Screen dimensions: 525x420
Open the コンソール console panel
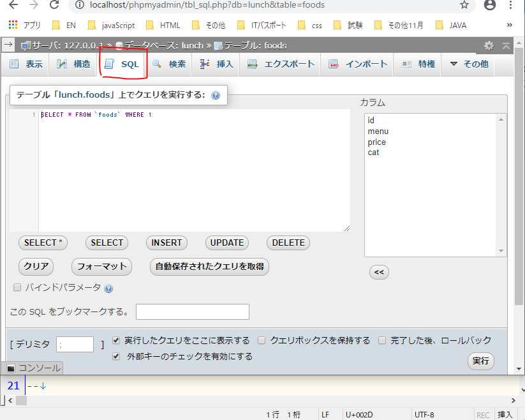[x=33, y=368]
